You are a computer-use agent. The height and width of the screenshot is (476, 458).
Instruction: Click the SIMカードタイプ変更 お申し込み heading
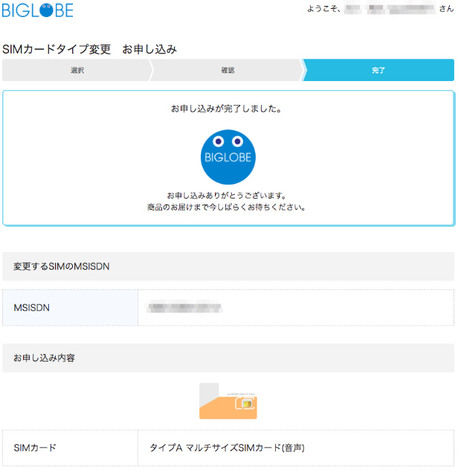pyautogui.click(x=89, y=49)
